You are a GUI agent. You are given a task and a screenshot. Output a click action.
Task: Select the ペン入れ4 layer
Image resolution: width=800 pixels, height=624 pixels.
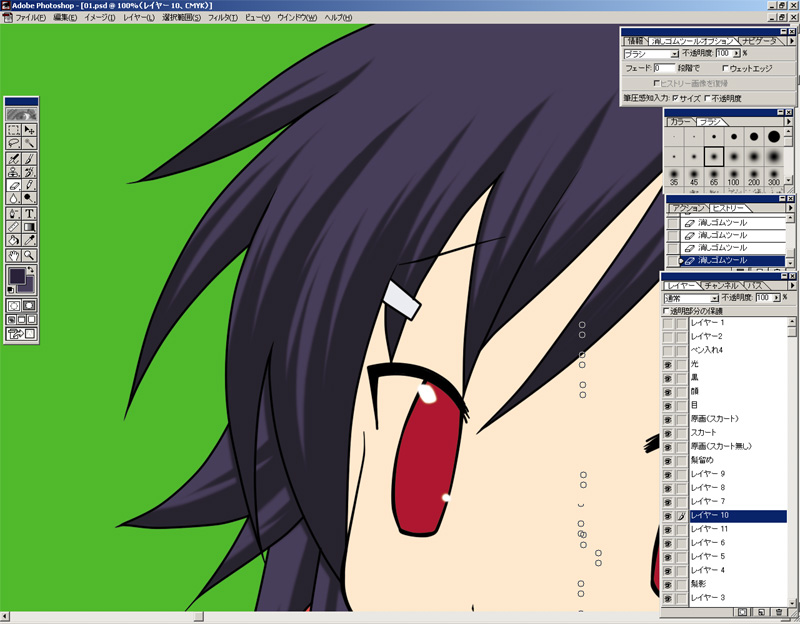[x=737, y=350]
